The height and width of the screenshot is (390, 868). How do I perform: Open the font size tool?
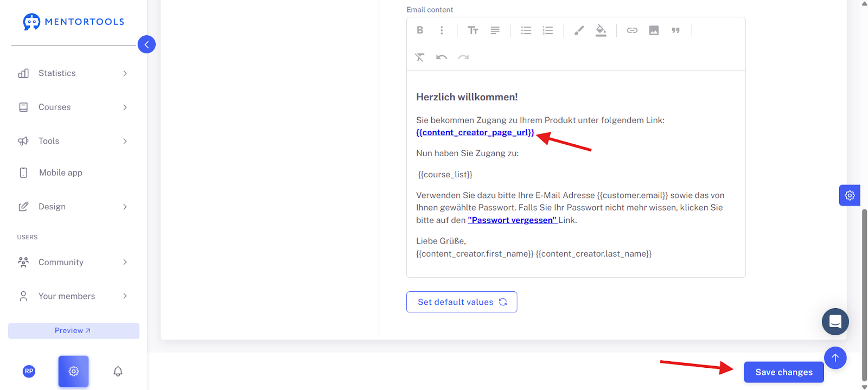[x=473, y=30]
